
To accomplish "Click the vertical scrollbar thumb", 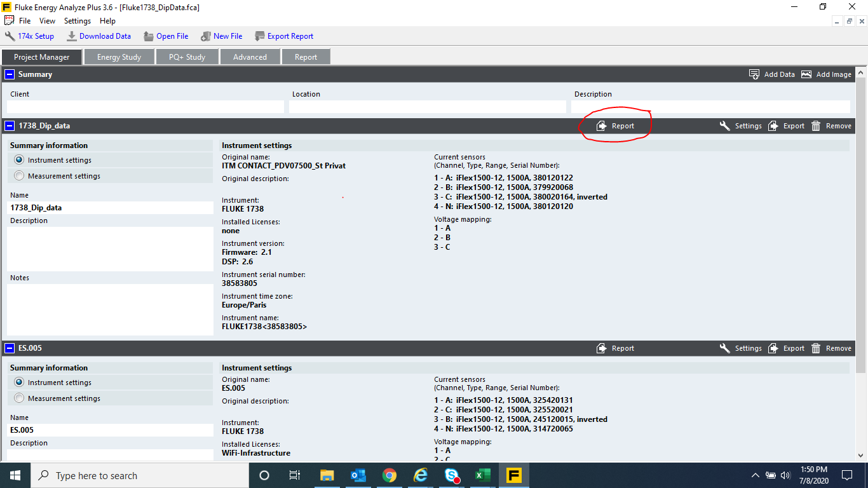I will 861,224.
